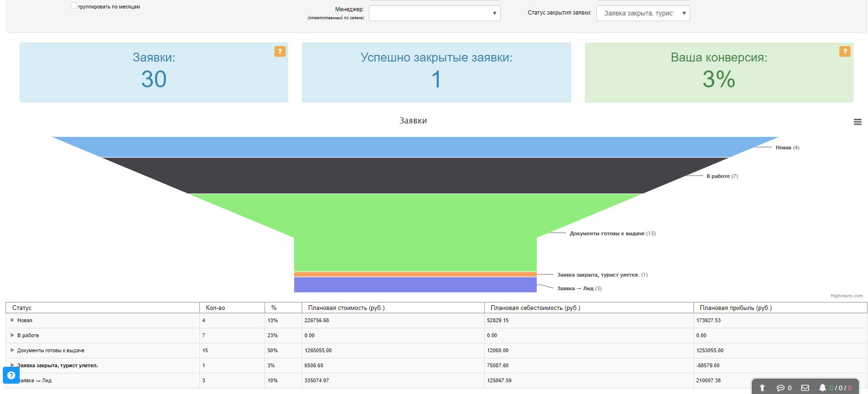Click the Ваша конверсия 3% card

coord(719,72)
